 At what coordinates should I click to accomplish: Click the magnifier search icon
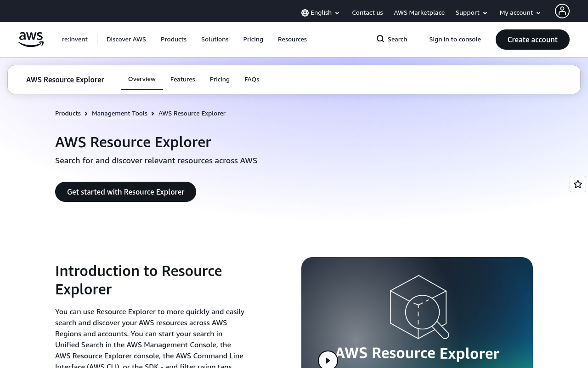coord(380,39)
